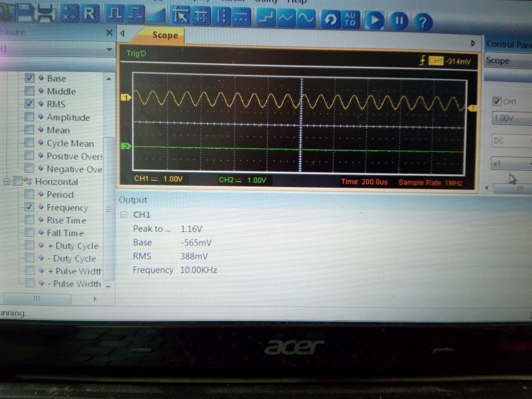Check the Mean measurement
This screenshot has height=399, width=532.
coord(30,129)
